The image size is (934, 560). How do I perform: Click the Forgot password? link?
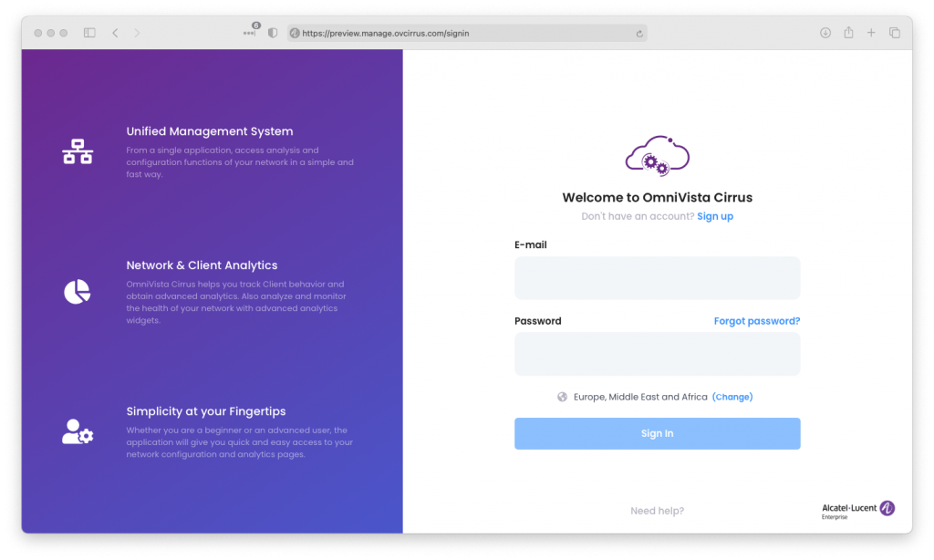click(x=756, y=321)
